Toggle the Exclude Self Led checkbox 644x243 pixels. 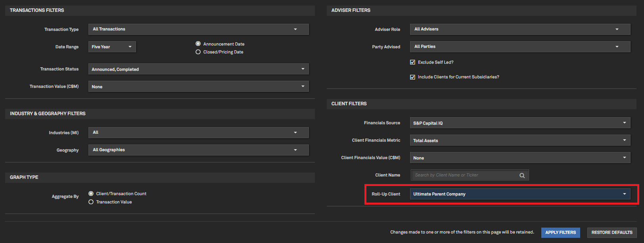point(412,62)
